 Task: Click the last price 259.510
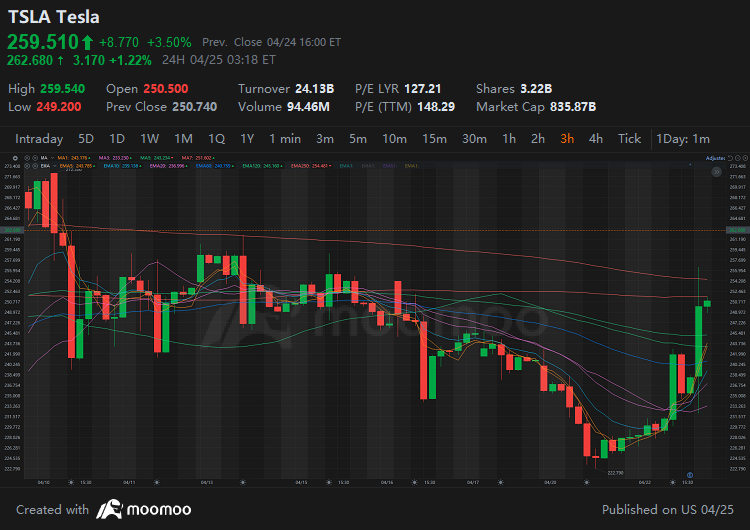43,42
